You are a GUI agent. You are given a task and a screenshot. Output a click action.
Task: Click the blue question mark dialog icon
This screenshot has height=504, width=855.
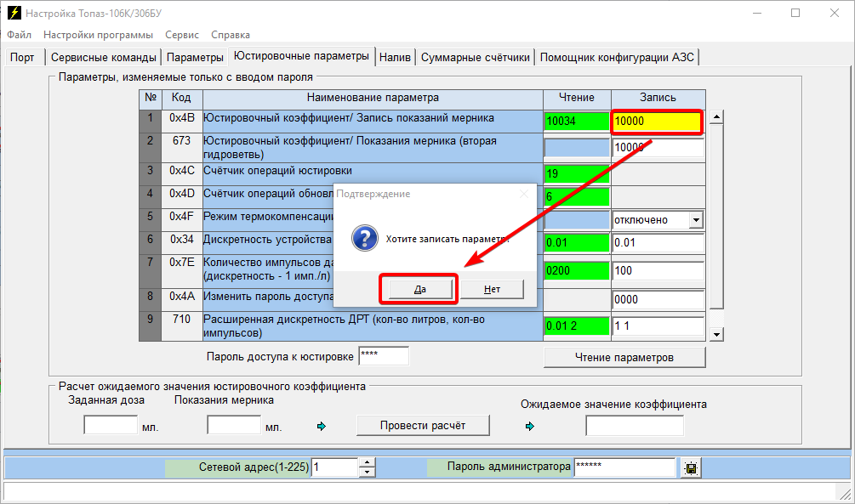coord(365,238)
